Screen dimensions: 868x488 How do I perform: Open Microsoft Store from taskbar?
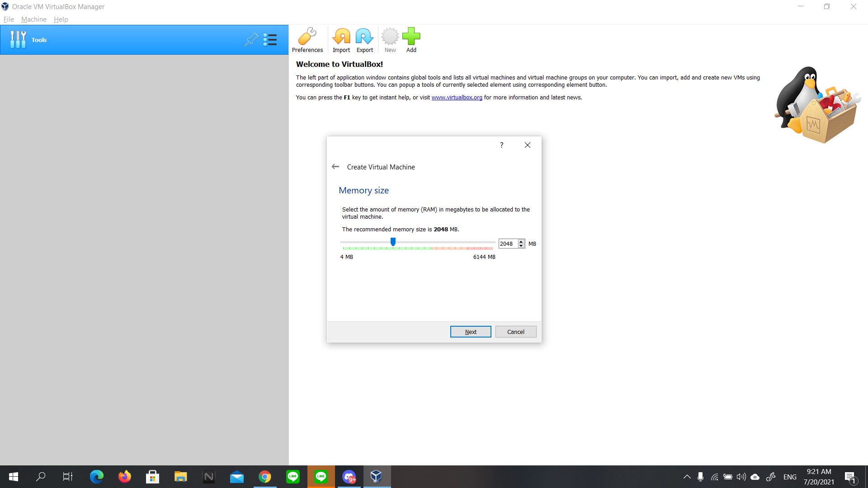click(152, 477)
